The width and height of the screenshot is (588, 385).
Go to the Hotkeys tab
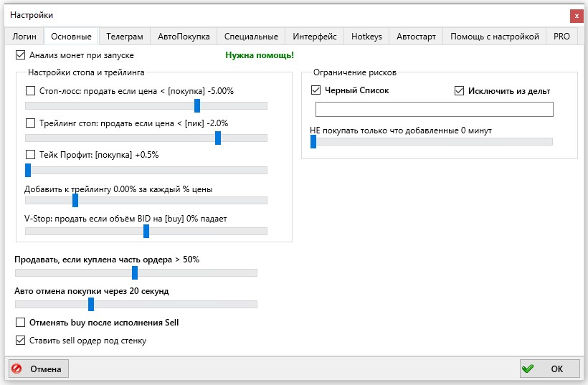[x=366, y=37]
